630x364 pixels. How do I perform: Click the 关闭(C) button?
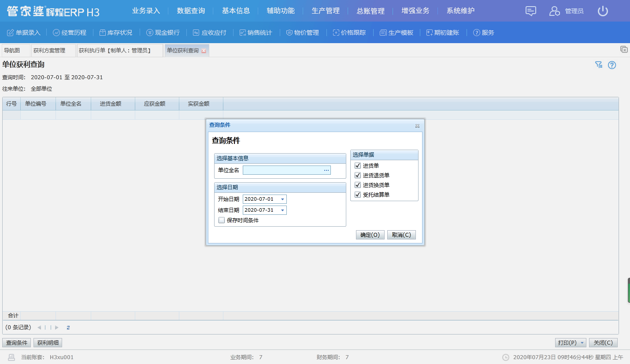(603, 343)
